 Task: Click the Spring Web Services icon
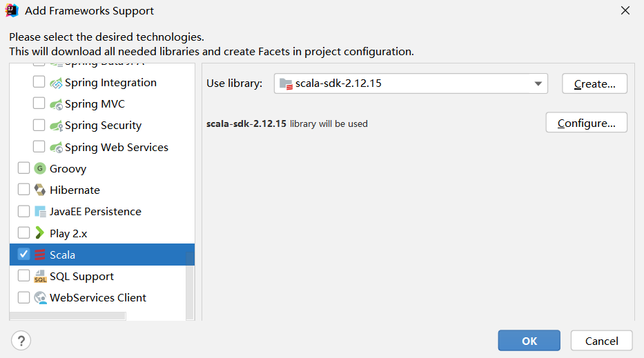click(56, 148)
